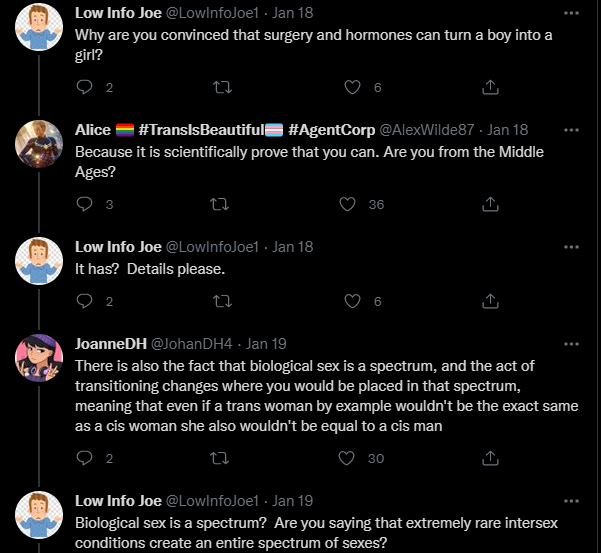Reply to 'It has? Details please.' tweet
The image size is (601, 553).
[84, 301]
